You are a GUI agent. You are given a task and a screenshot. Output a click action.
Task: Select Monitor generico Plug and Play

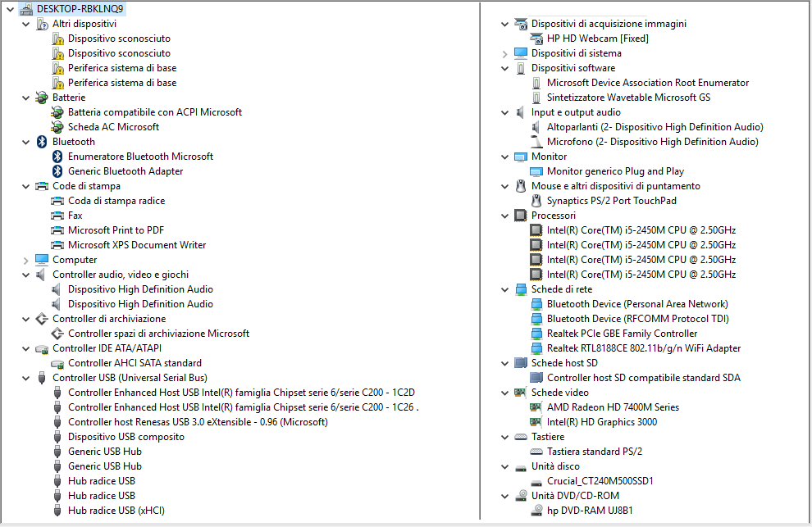tap(615, 171)
